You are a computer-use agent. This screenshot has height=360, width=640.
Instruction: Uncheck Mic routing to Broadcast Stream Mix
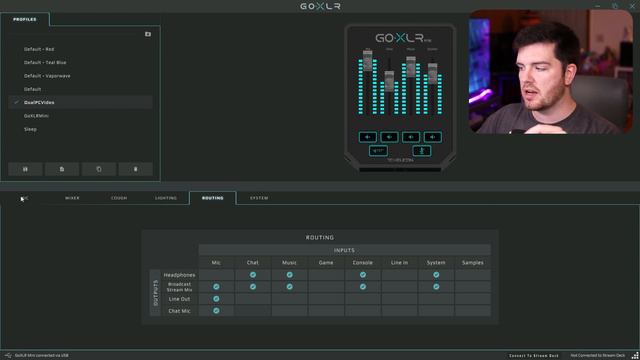click(216, 287)
